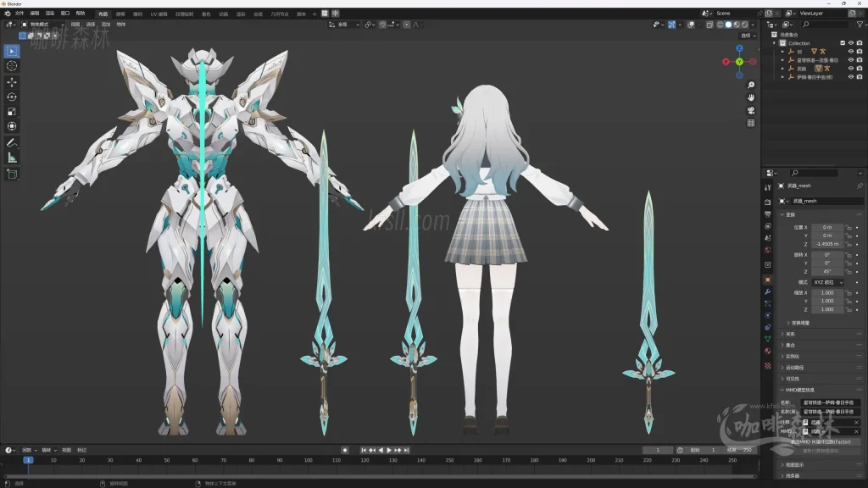
Task: Jump to the timeline end frame
Action: point(406,451)
